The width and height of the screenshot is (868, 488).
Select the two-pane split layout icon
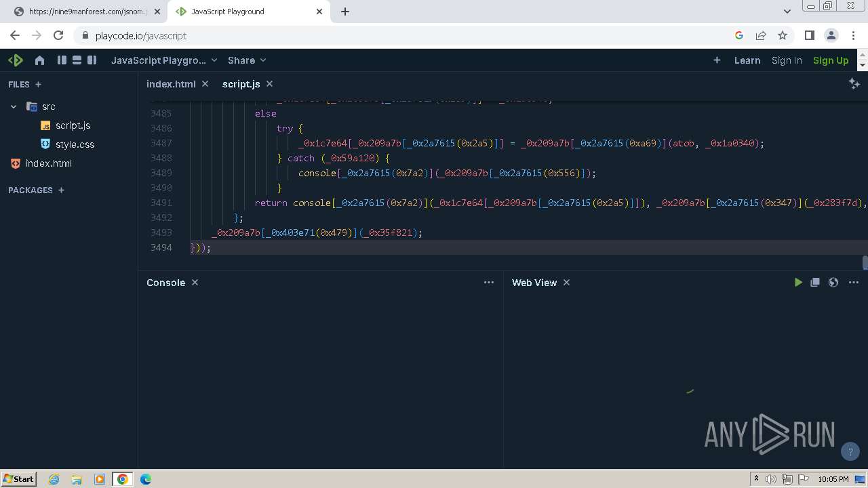(92, 60)
